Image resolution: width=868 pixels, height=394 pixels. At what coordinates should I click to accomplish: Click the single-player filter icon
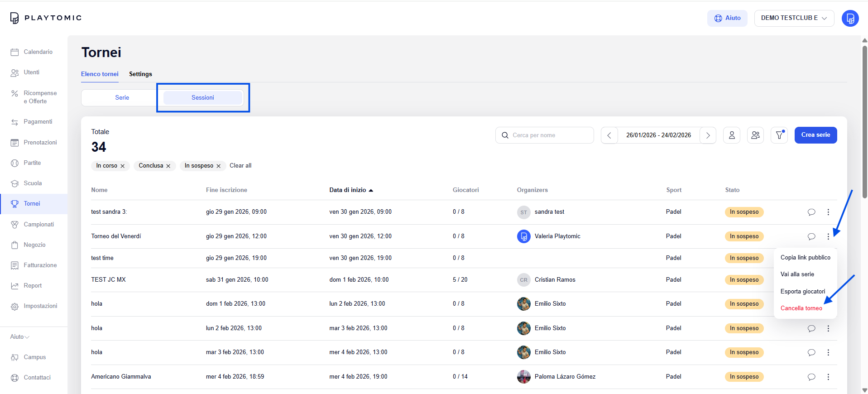[731, 135]
